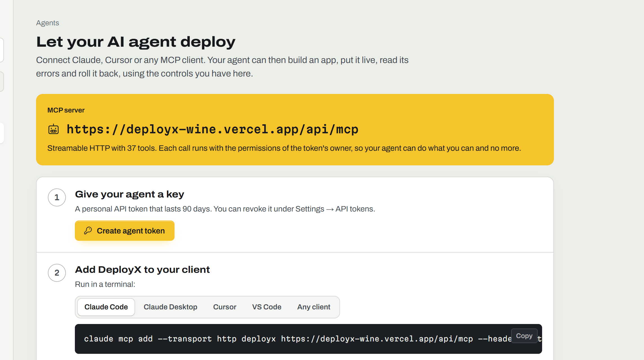Click the 'MCP server' label

pyautogui.click(x=66, y=110)
